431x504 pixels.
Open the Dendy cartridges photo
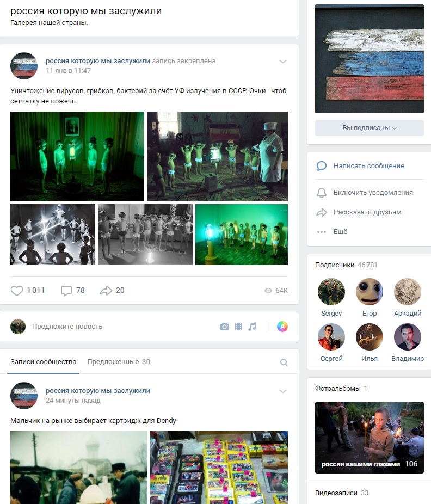click(x=219, y=468)
